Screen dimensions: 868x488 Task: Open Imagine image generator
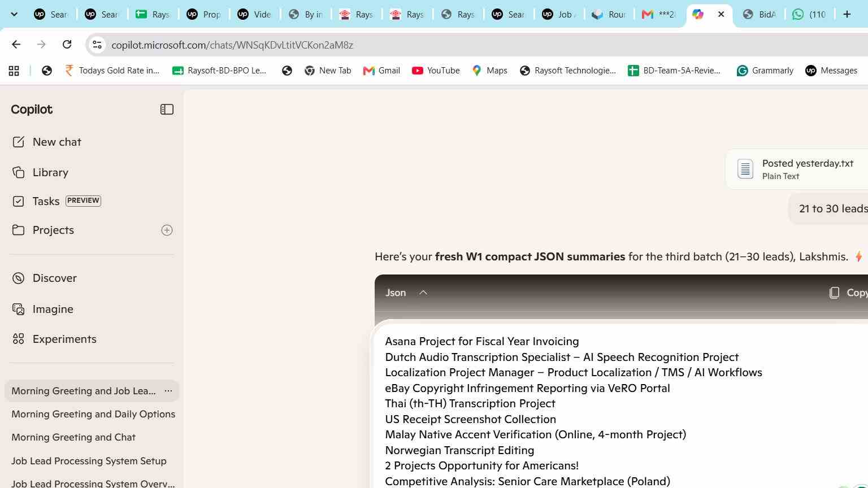43,309
